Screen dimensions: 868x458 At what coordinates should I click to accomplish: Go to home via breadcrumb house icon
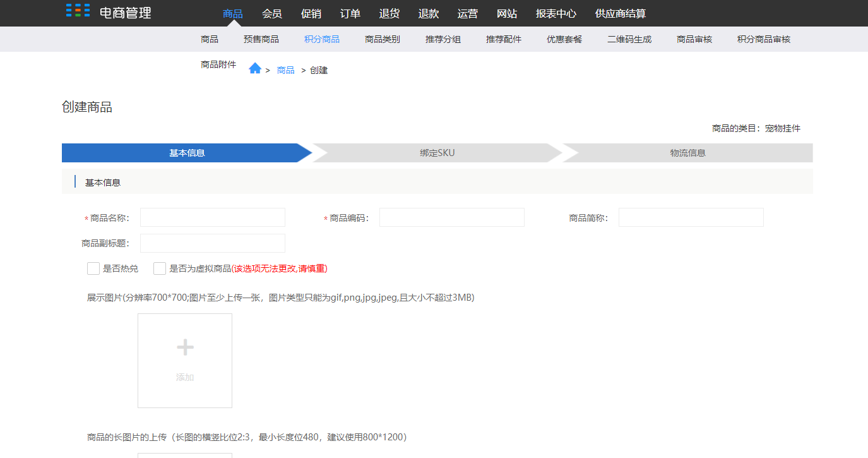(x=255, y=68)
